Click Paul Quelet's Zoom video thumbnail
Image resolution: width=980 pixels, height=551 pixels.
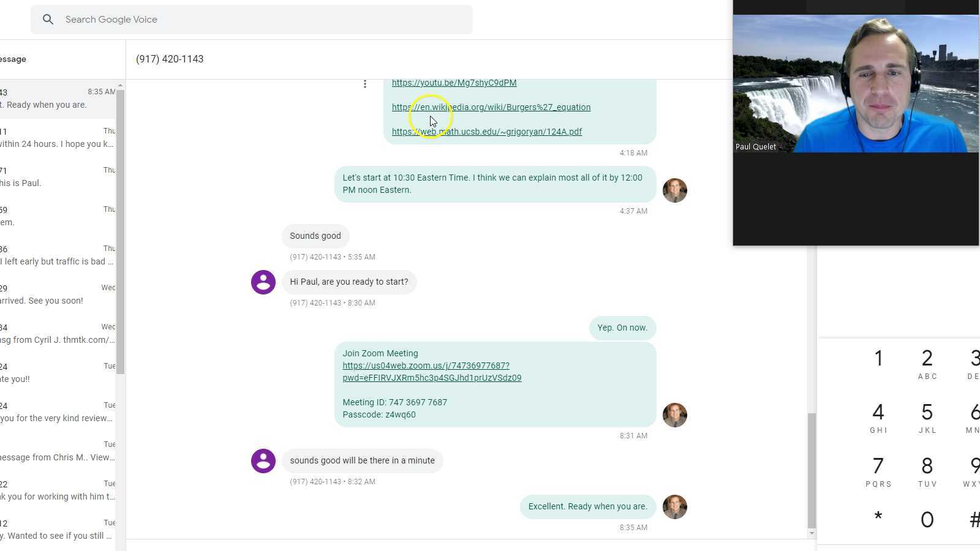pyautogui.click(x=856, y=84)
